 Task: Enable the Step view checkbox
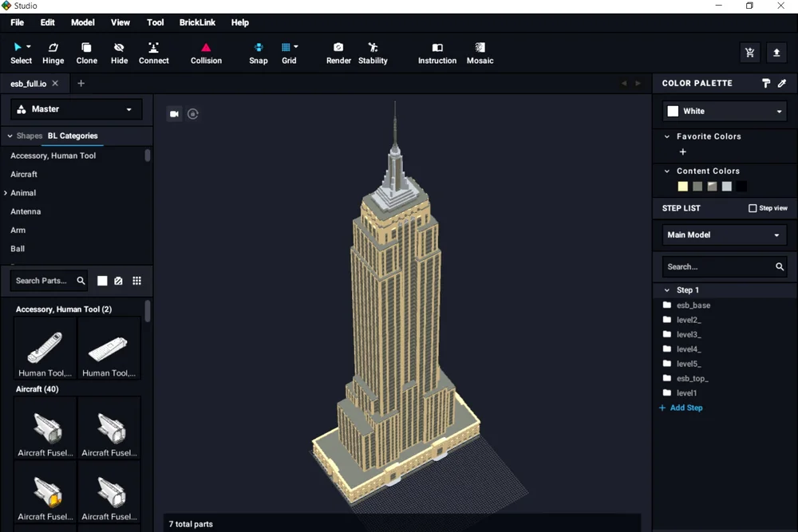tap(751, 208)
